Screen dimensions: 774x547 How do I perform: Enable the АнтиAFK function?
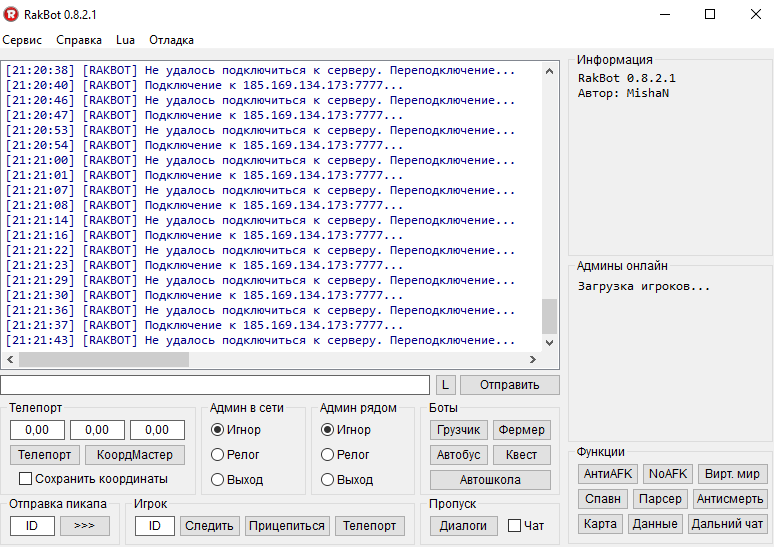point(608,474)
